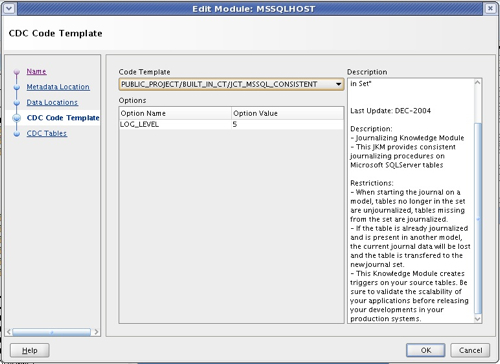The image size is (500, 364).
Task: Click the CDC Tables bullet icon
Action: (17, 134)
